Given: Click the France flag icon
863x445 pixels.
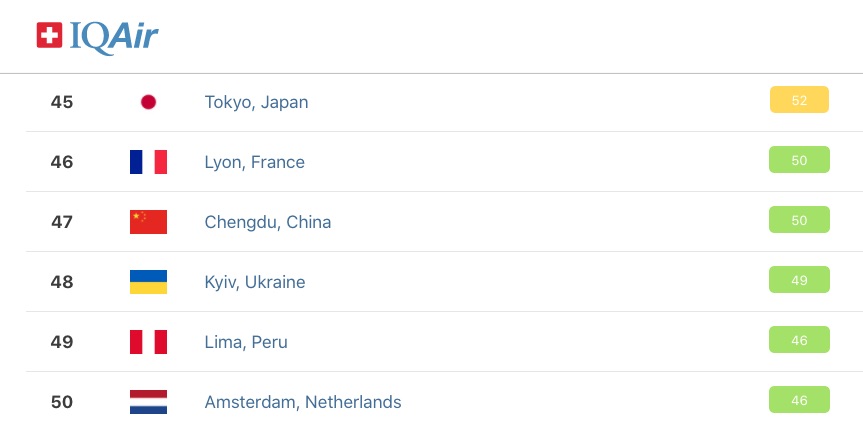Looking at the screenshot, I should click(148, 162).
